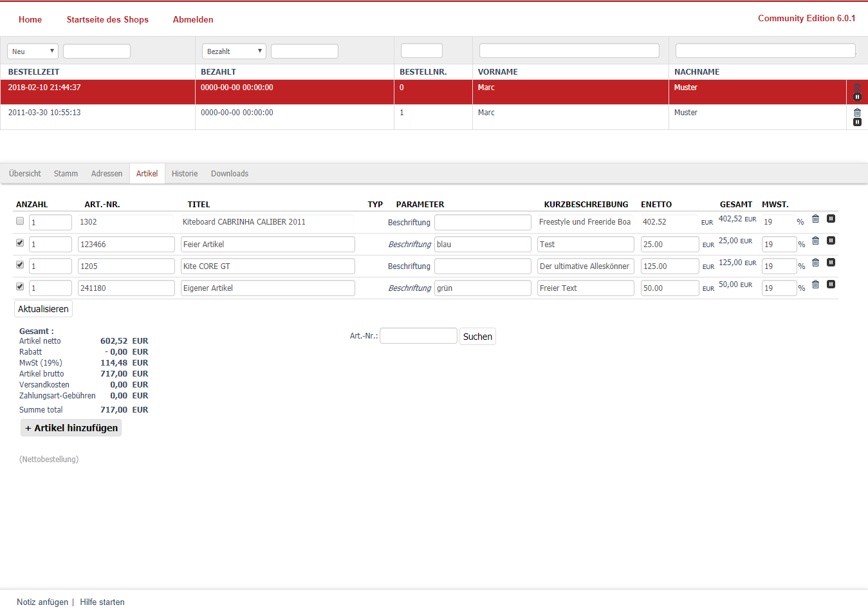The width and height of the screenshot is (868, 614).
Task: Edit the parameter field containing grün
Action: point(483,288)
